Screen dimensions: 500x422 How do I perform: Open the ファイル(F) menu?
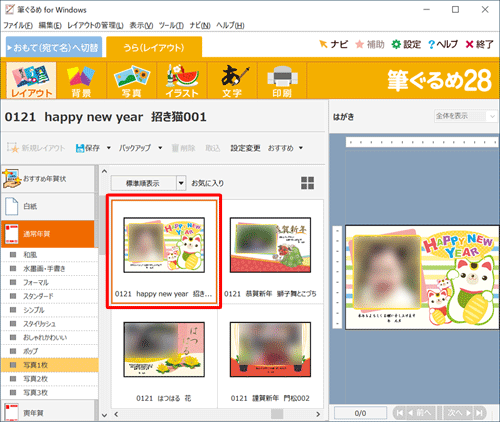pyautogui.click(x=18, y=25)
